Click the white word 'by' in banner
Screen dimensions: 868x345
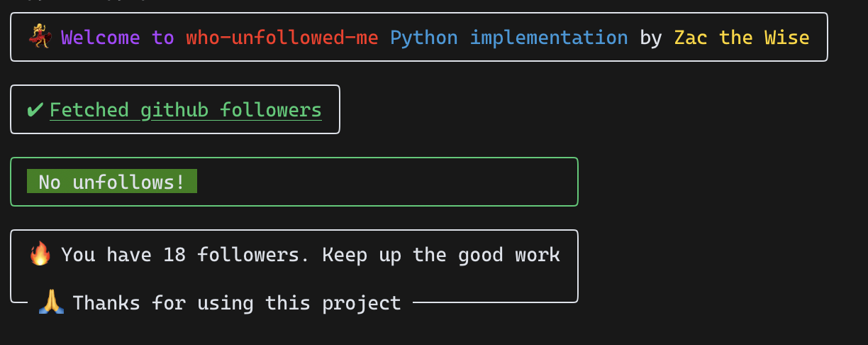point(650,37)
